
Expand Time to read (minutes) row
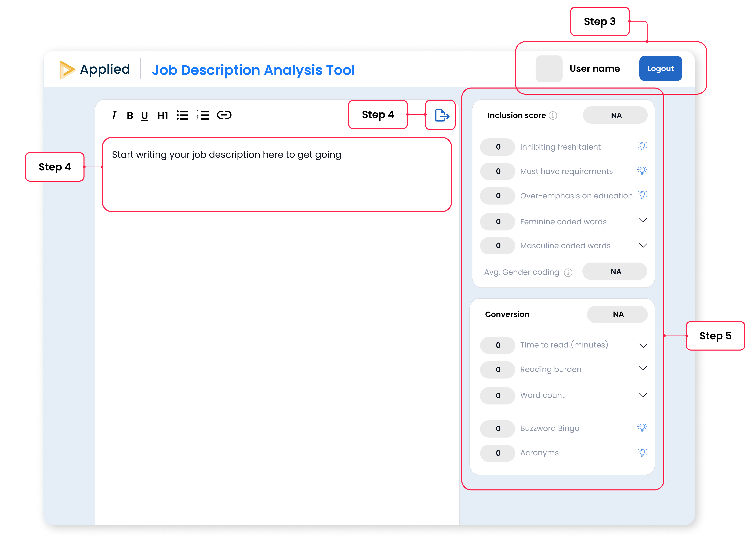[x=643, y=346]
